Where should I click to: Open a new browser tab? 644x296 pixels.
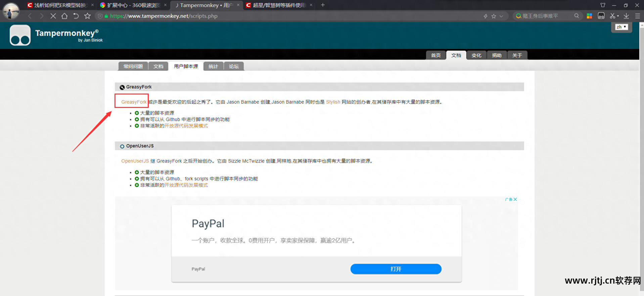tap(323, 5)
